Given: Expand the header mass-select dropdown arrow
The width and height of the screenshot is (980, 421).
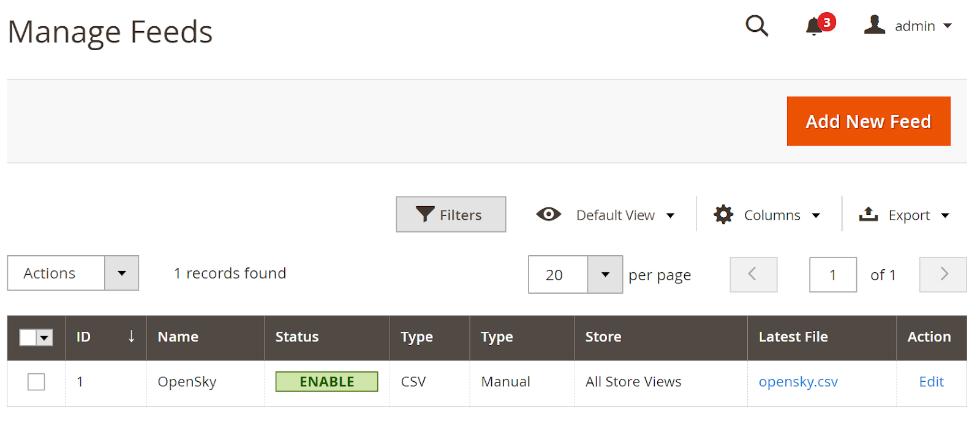Looking at the screenshot, I should tap(45, 337).
